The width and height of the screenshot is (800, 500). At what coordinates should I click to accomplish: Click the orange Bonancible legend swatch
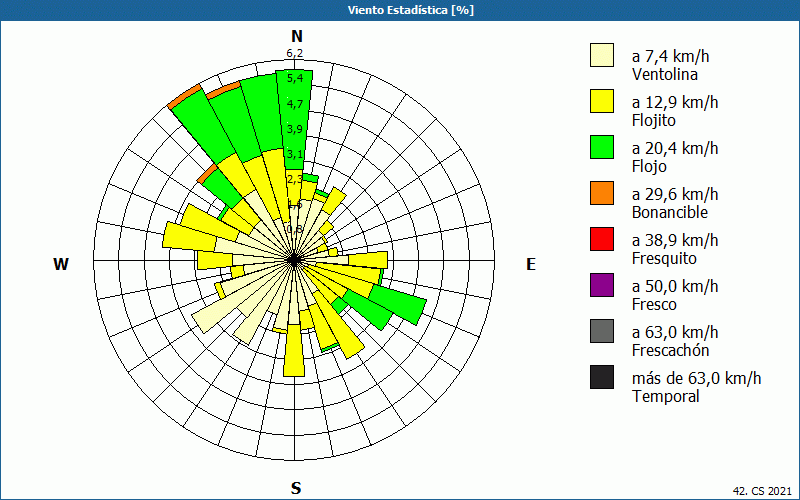(x=602, y=193)
